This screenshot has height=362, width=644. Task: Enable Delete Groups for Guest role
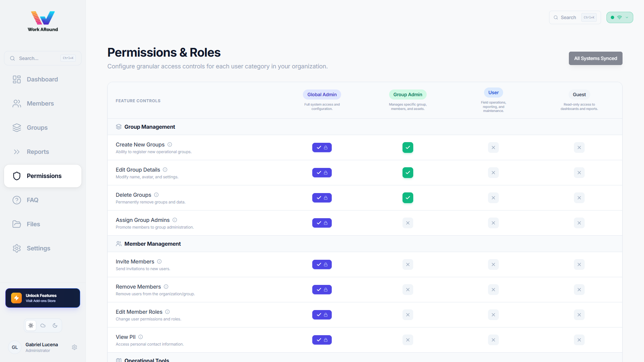[579, 198]
